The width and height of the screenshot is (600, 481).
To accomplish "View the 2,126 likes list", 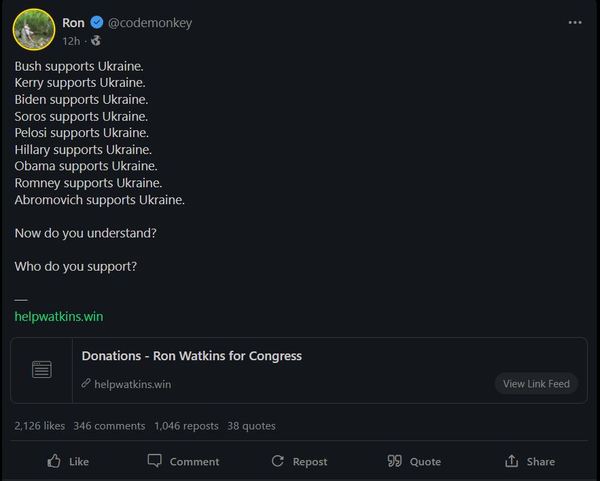I will (40, 426).
